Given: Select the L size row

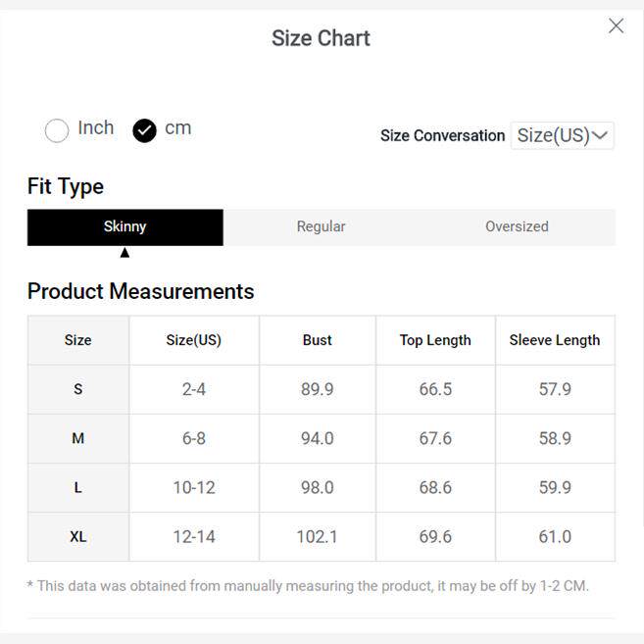Looking at the screenshot, I should [x=77, y=487].
